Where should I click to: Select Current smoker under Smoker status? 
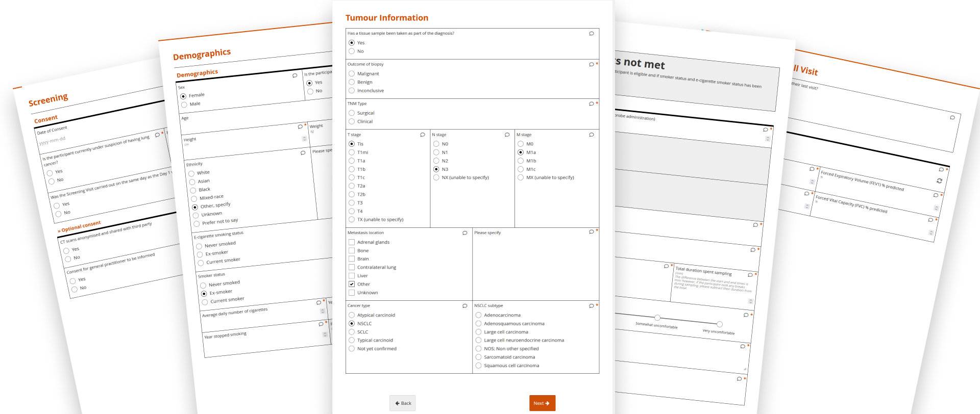[x=205, y=302]
